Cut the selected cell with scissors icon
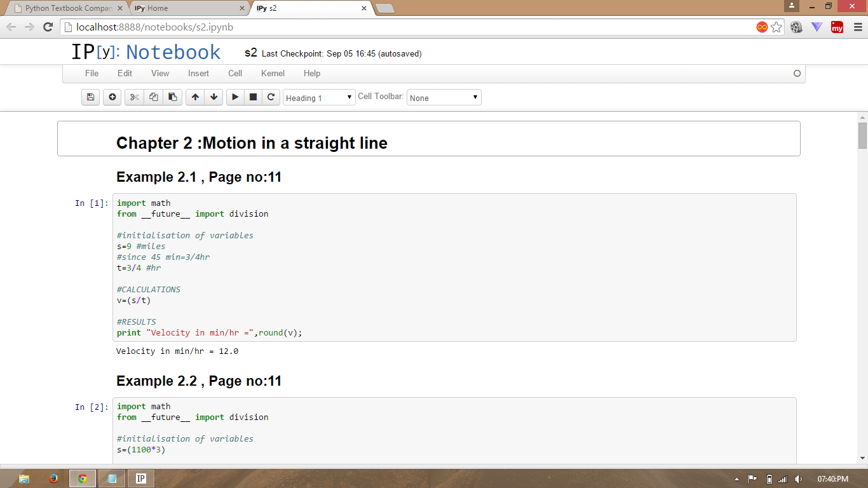 (x=134, y=97)
